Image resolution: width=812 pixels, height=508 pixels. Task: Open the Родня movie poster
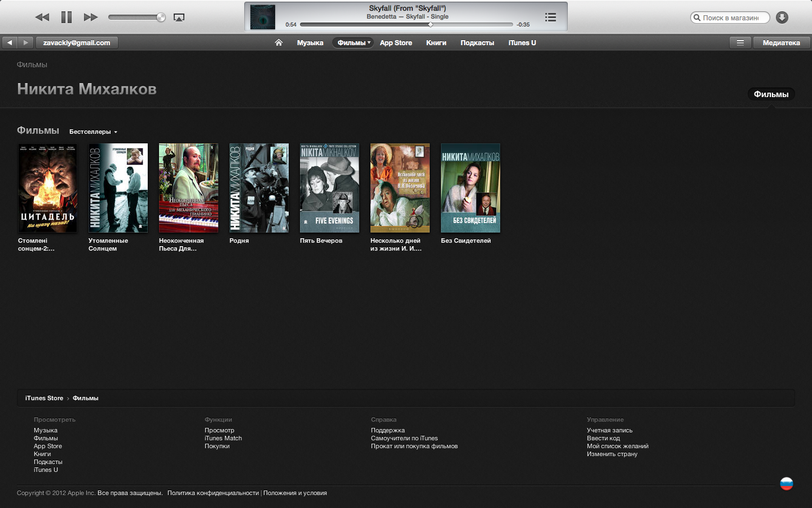tap(259, 188)
